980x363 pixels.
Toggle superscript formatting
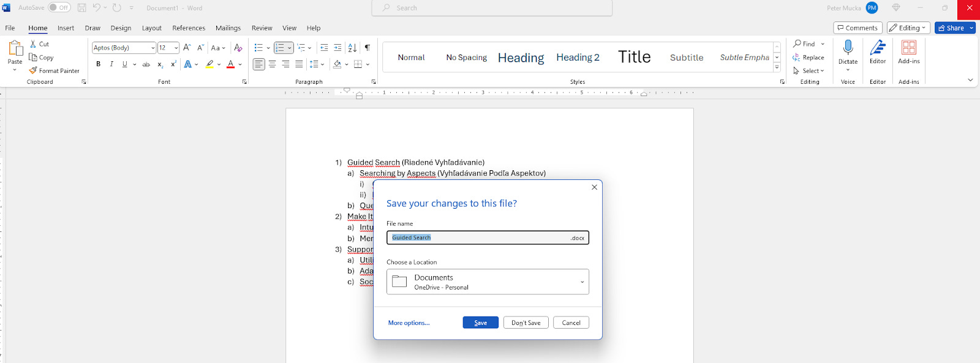(173, 64)
